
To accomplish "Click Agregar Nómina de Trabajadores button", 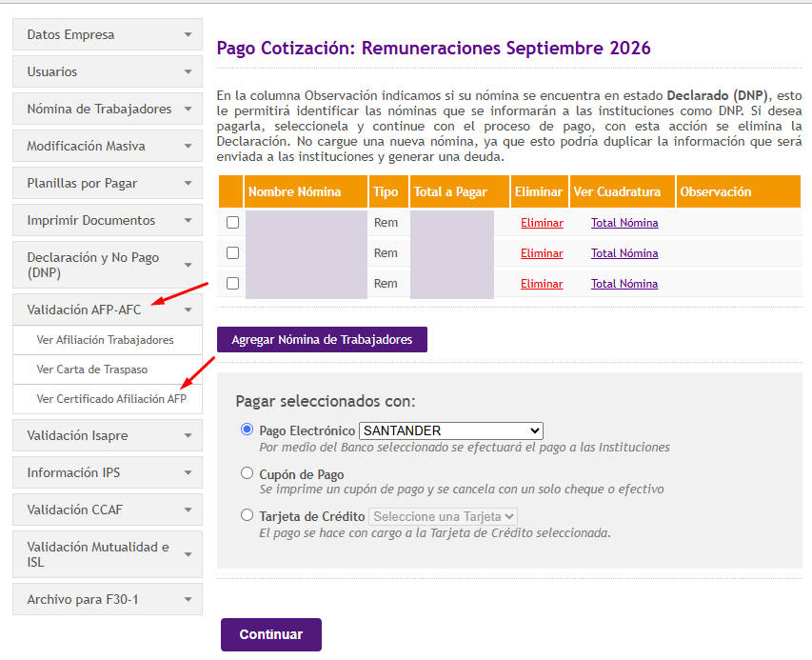I will point(322,340).
